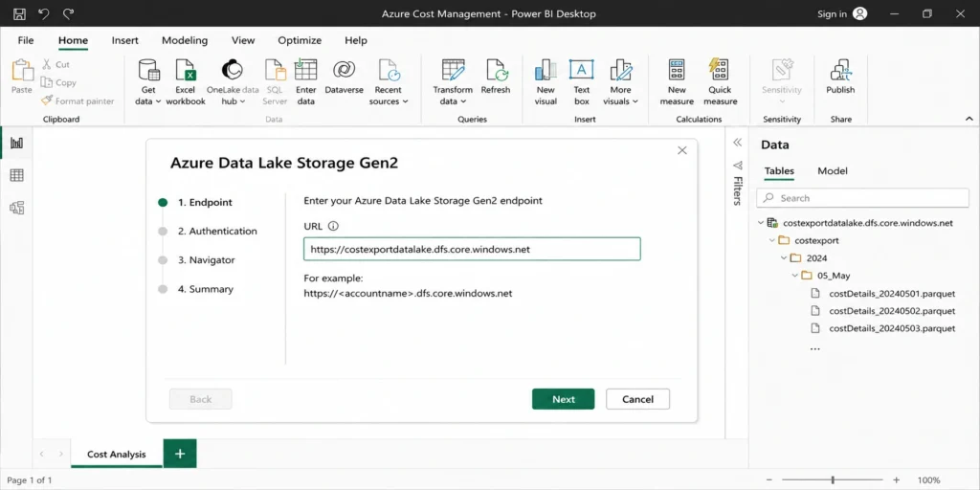Create a Quick measure

click(720, 82)
